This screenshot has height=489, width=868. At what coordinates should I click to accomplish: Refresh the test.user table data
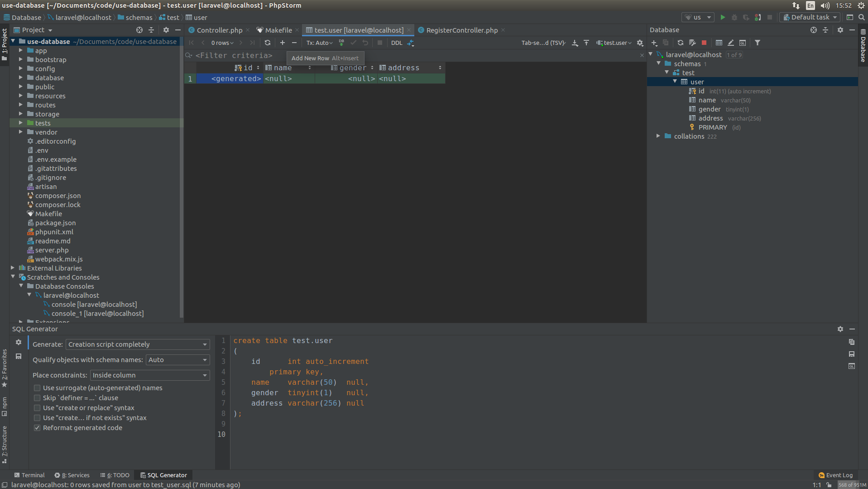point(268,43)
